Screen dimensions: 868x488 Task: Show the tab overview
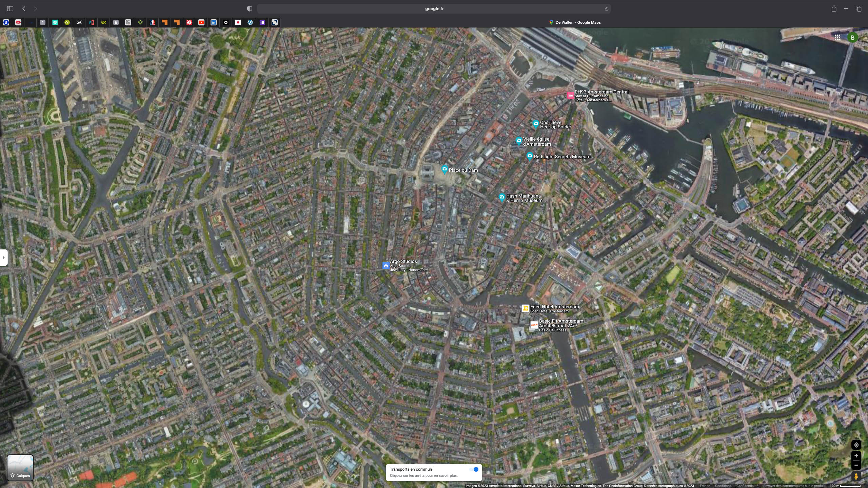[x=859, y=8]
